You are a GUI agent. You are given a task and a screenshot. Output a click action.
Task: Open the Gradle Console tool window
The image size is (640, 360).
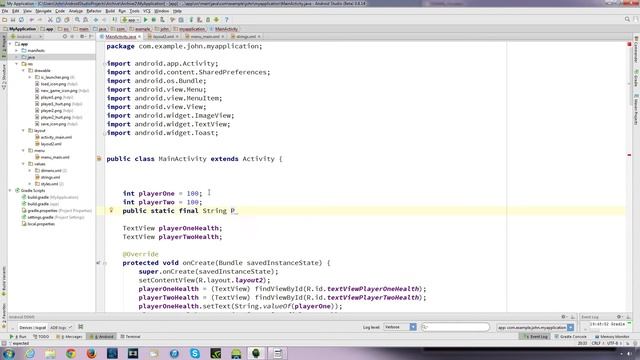pos(570,336)
